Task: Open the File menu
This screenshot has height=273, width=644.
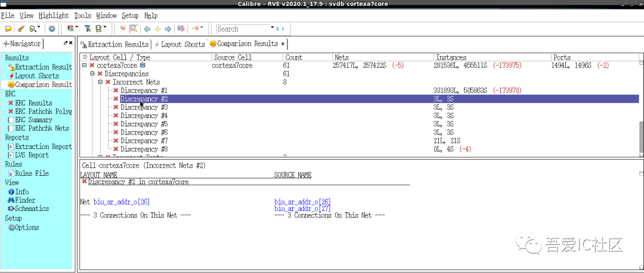Action: tap(7, 15)
